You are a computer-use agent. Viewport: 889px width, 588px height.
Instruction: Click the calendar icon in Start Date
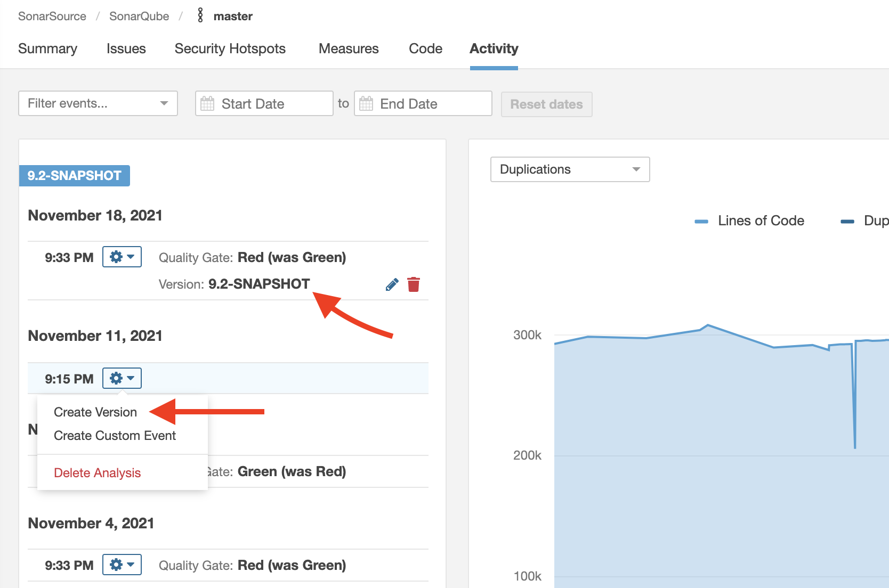point(207,103)
